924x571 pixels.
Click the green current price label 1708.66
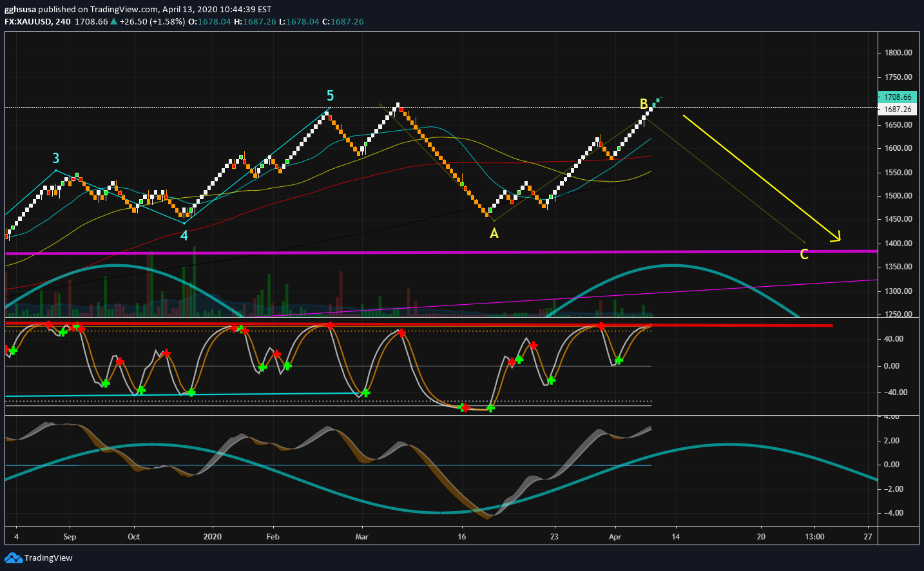897,97
